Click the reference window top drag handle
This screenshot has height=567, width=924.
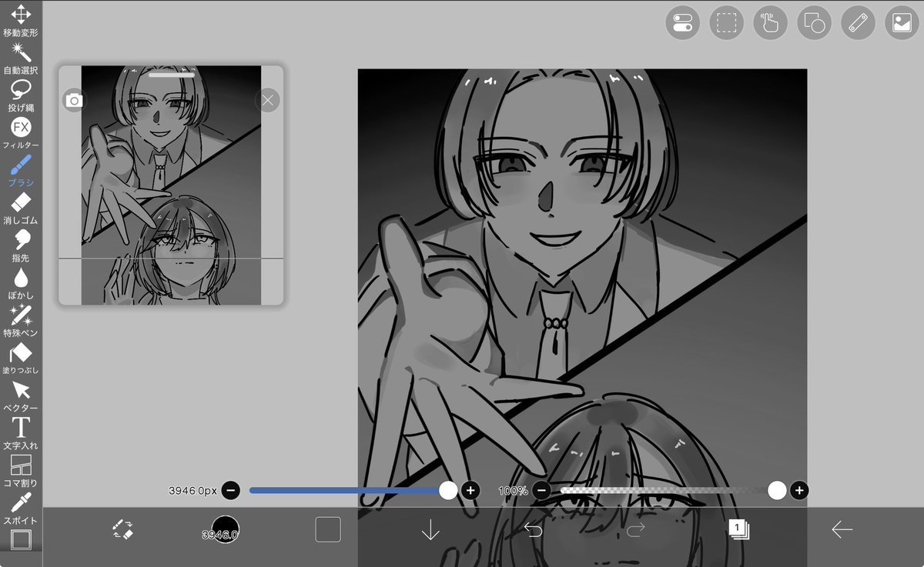(x=172, y=75)
